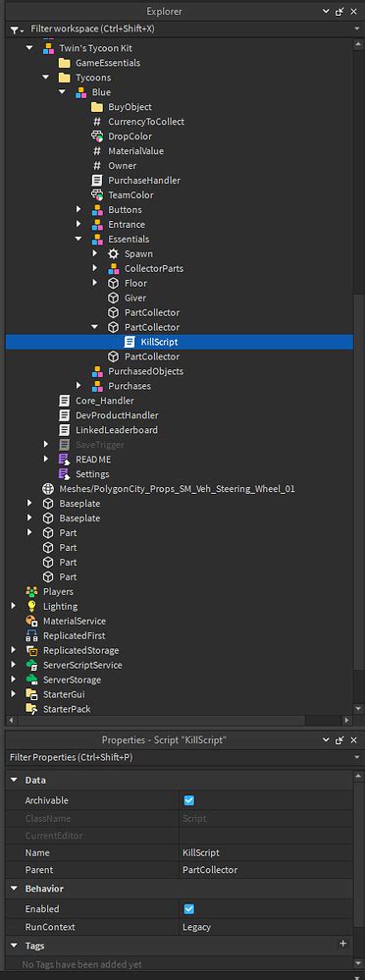The image size is (365, 980).
Task: Click the ReplicatedStorage service icon
Action: [31, 650]
